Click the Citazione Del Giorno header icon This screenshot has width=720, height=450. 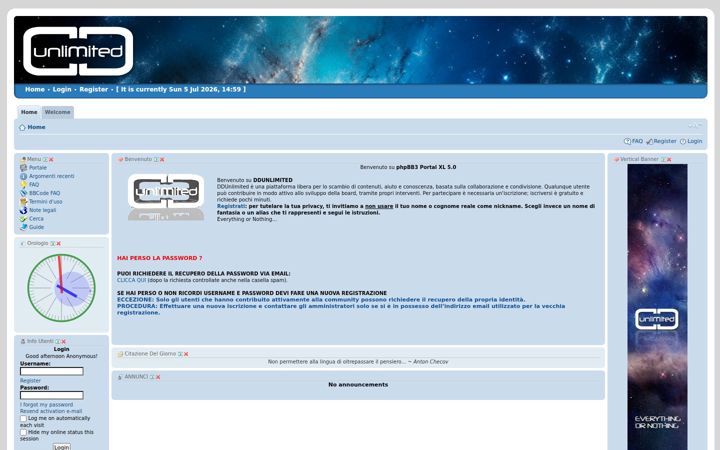[120, 354]
